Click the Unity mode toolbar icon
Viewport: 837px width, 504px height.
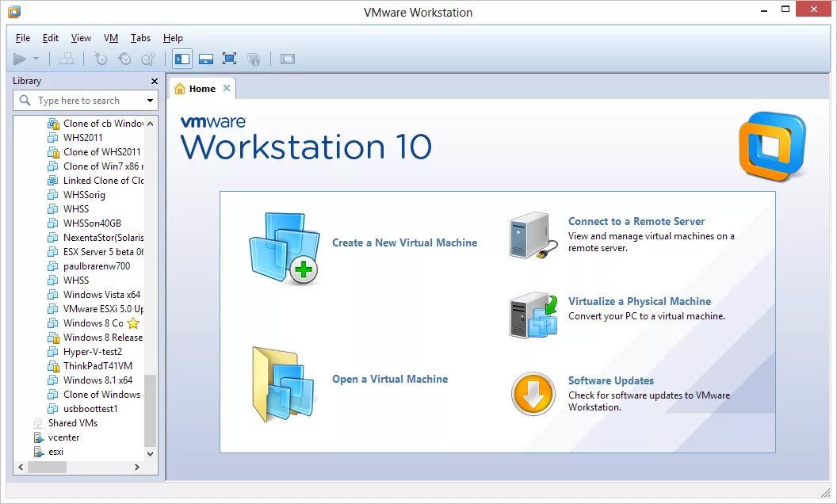click(254, 59)
